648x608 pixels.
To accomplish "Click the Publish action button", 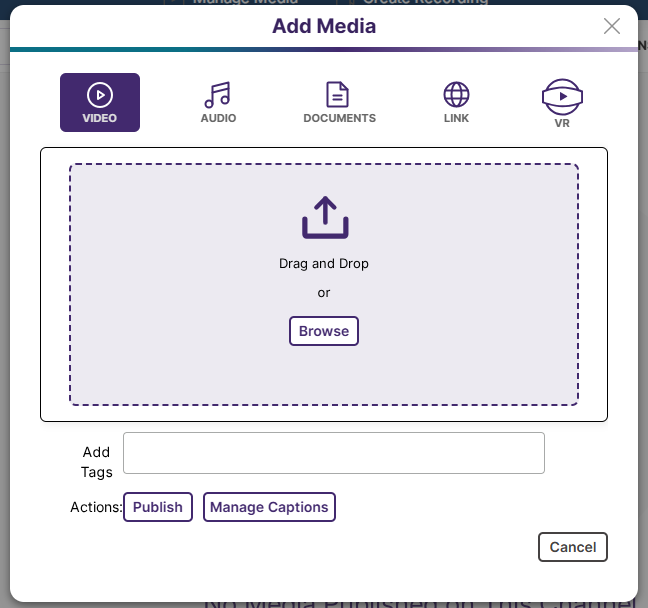I will (157, 507).
